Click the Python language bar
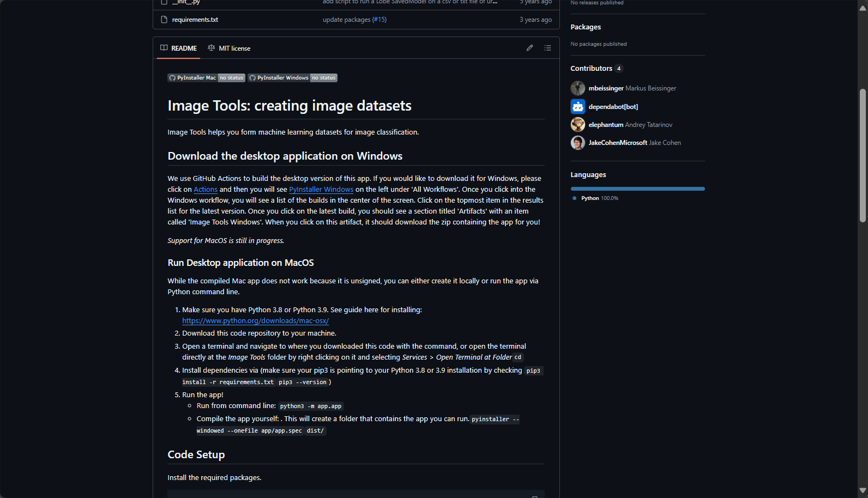Viewport: 868px width, 498px height. [x=638, y=189]
